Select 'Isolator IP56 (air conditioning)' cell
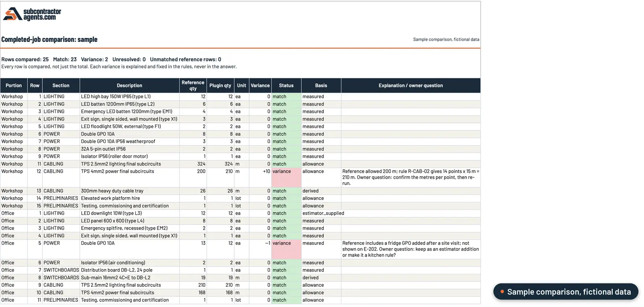644x307 pixels. coord(130,263)
